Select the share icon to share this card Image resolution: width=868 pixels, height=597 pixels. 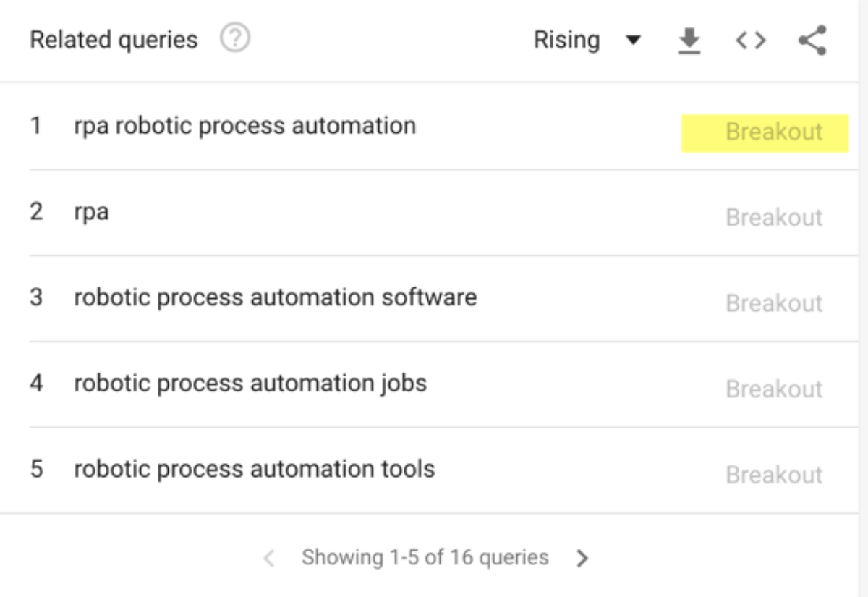click(x=812, y=40)
